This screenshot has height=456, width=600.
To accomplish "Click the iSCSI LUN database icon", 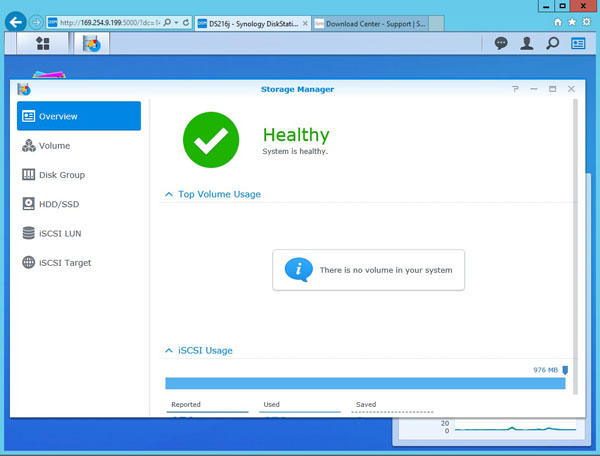I will [x=29, y=233].
